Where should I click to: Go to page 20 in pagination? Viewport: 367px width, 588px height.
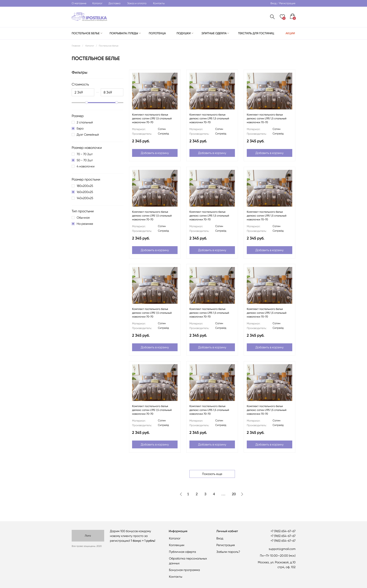pos(234,494)
